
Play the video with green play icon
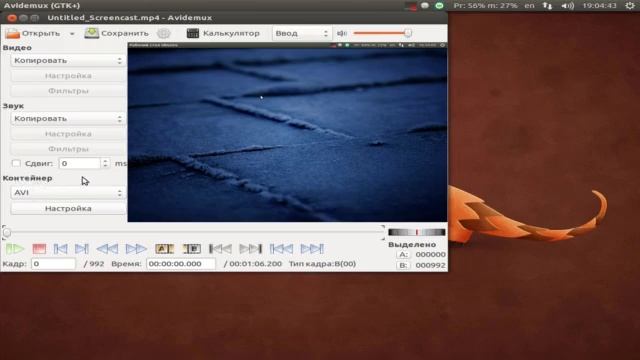coord(15,249)
